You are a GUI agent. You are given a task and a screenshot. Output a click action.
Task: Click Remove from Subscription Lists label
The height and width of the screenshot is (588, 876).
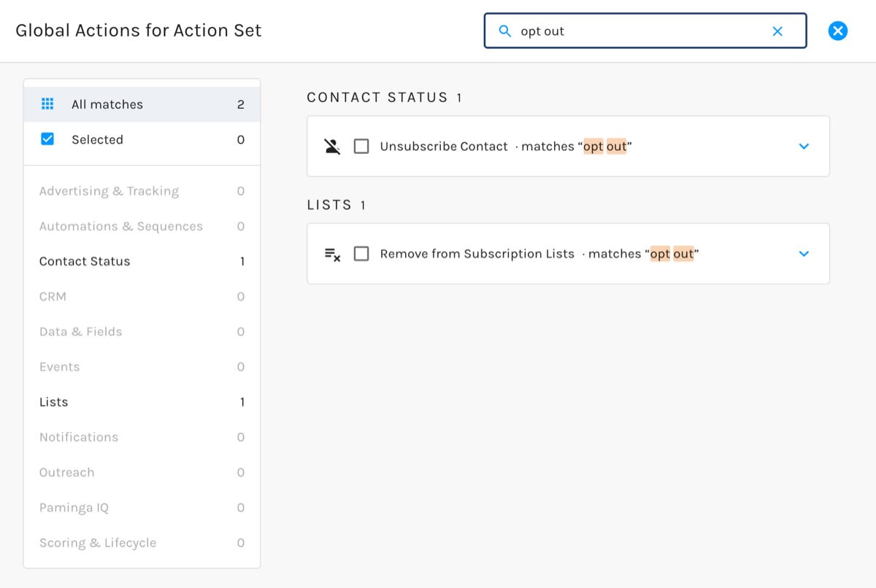click(477, 254)
